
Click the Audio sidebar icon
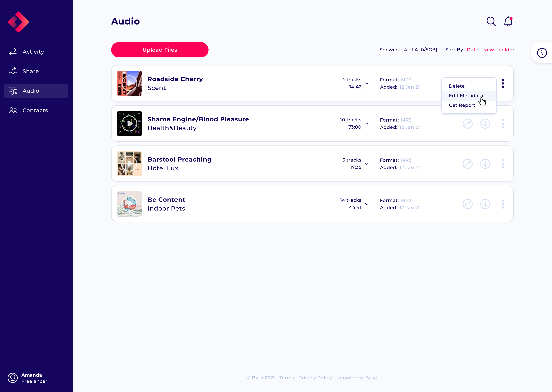click(13, 90)
